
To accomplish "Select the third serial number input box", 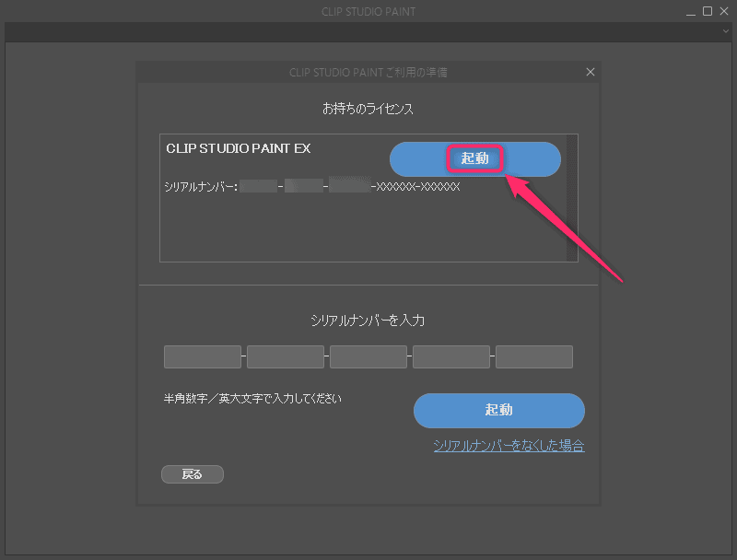I will coord(368,357).
